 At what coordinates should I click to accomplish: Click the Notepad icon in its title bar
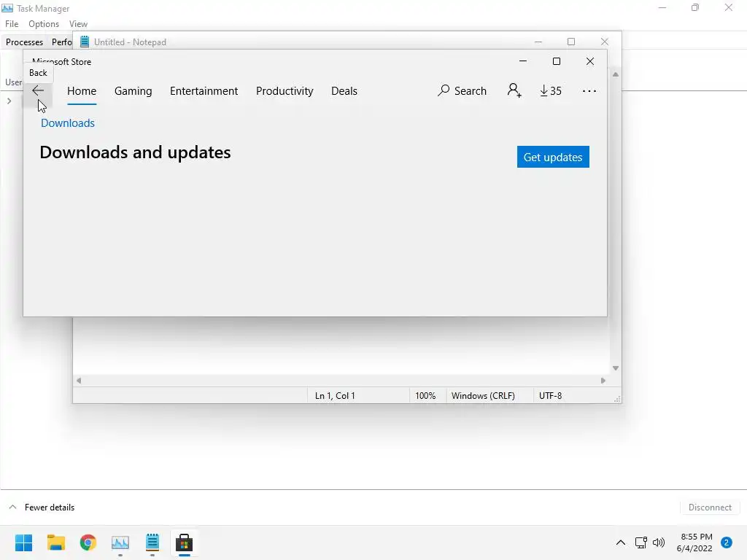85,42
